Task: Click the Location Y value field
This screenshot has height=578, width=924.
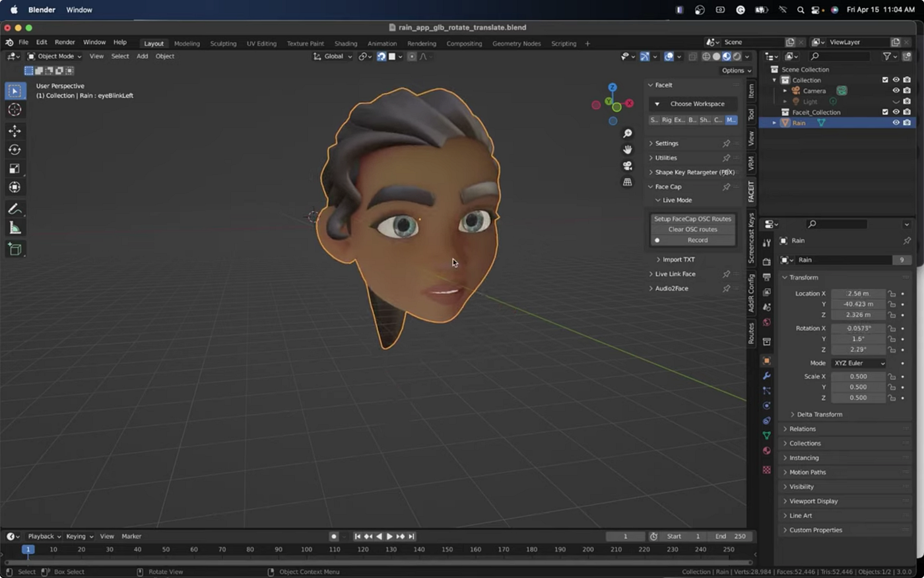Action: tap(858, 305)
